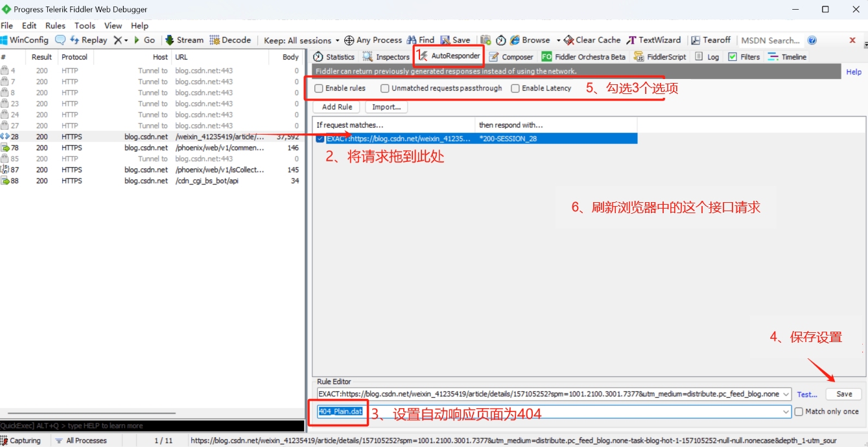Viewport: 868px width, 447px height.
Task: Sort sessions by Result column header
Action: pyautogui.click(x=41, y=57)
